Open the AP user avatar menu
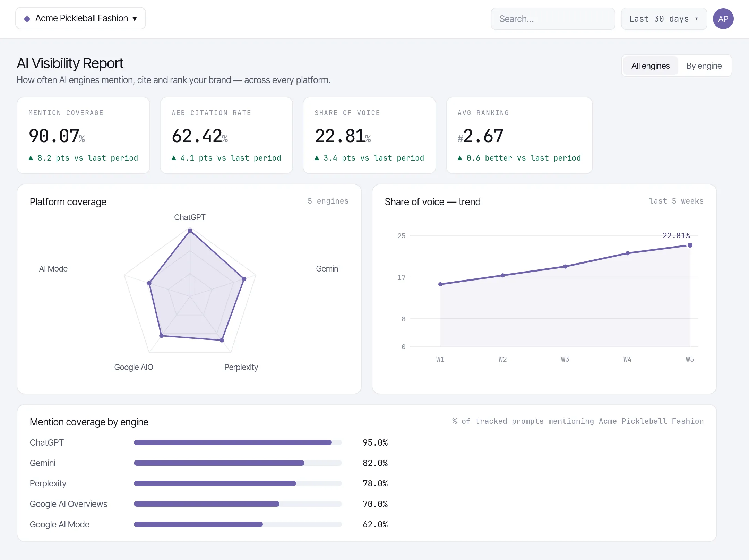Viewport: 749px width, 560px height. 723,19
